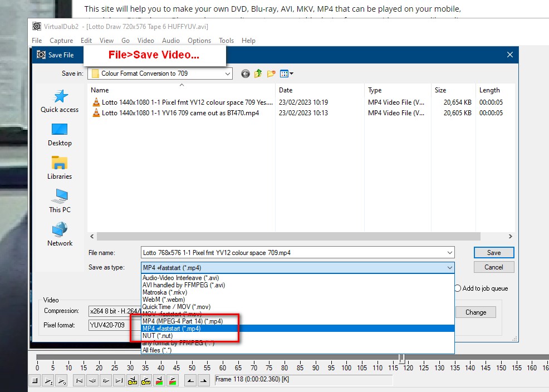Screen dimensions: 549x392
Task: Open This PC in the sidebar
Action: (x=60, y=201)
